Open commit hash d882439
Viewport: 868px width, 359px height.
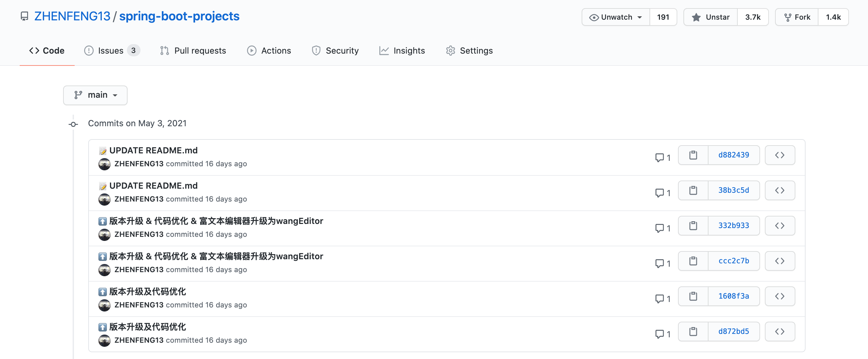point(734,155)
